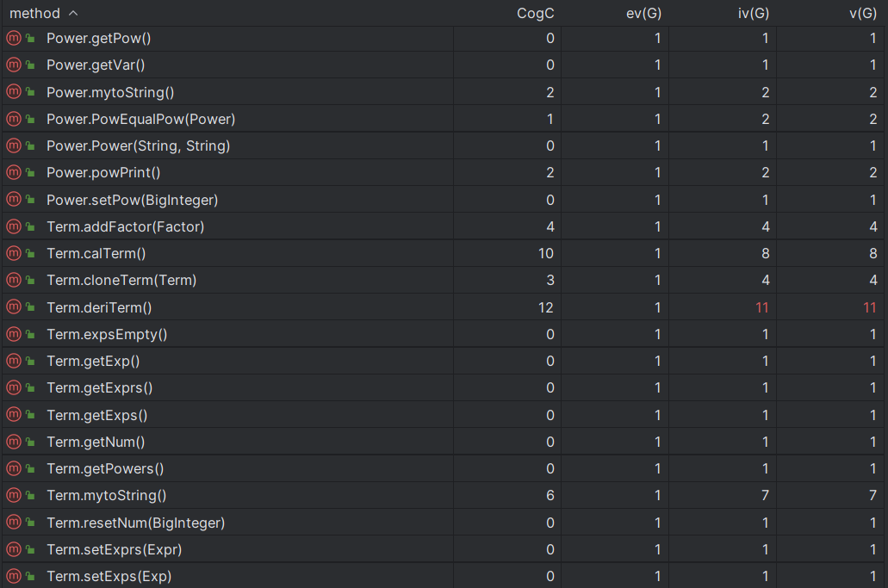Sort by the ev(G) column header
The image size is (888, 588).
[x=643, y=13]
